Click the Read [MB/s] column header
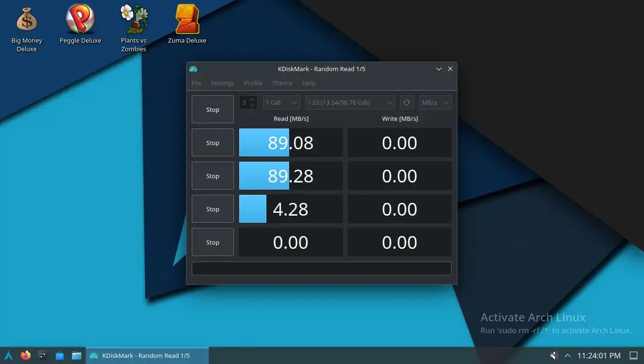This screenshot has height=364, width=644. tap(291, 118)
